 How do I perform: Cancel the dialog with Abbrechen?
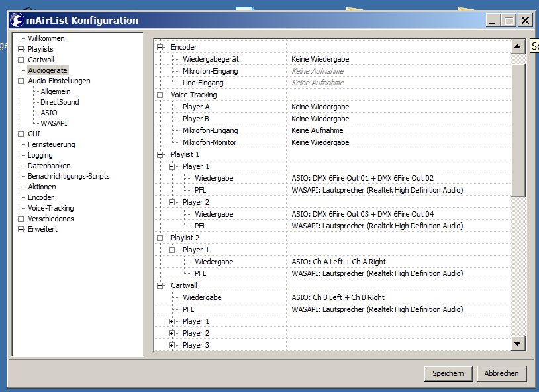501,373
